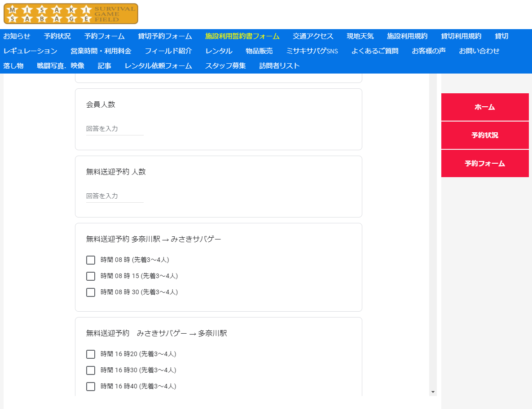Open the お知らせ menu item

(x=17, y=36)
